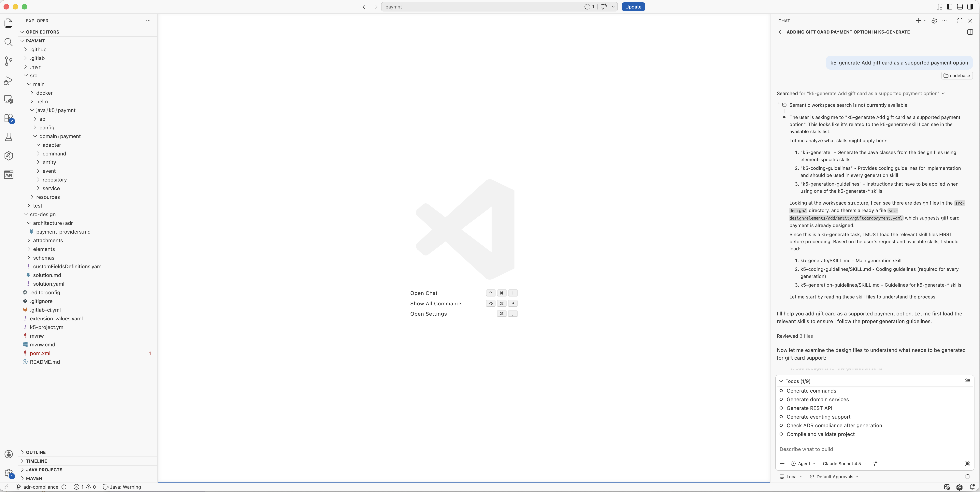Click the 42Crunch hexagon in status bar

point(959,487)
